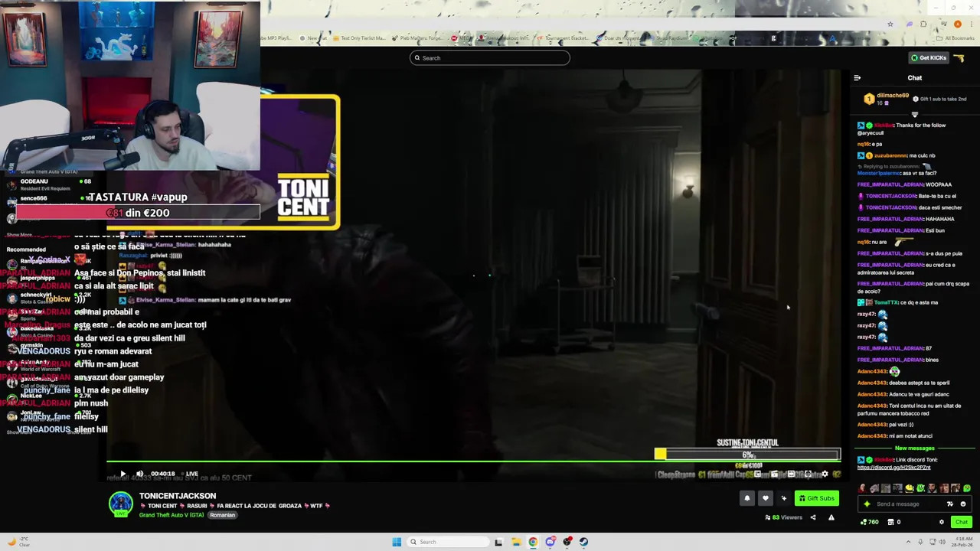
Task: Open the Chrome profile avatar
Action: 958,24
